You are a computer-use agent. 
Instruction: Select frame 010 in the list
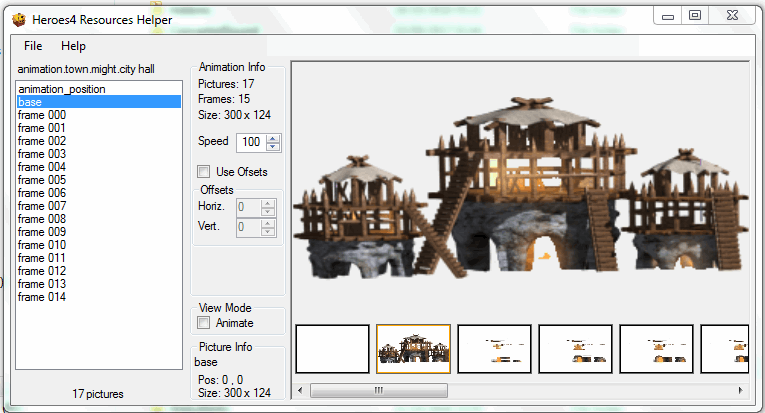(x=99, y=245)
